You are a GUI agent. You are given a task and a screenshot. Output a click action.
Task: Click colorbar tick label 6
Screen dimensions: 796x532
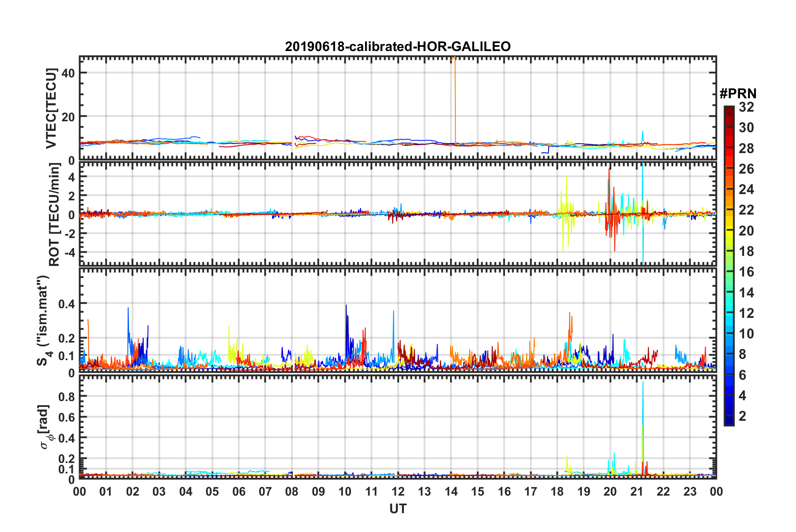coord(742,375)
